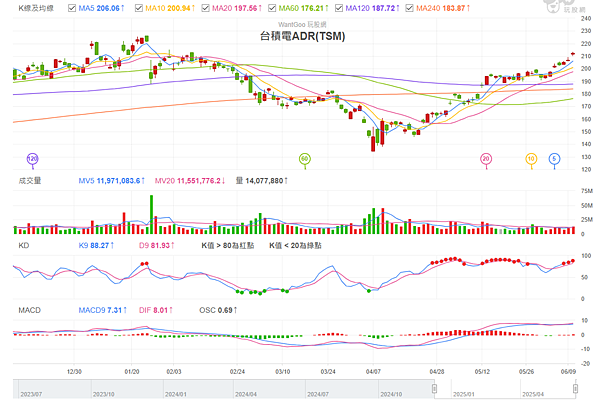Click the MV5 11,971,083.6 volume value
This screenshot has width=600, height=405.
(x=111, y=181)
